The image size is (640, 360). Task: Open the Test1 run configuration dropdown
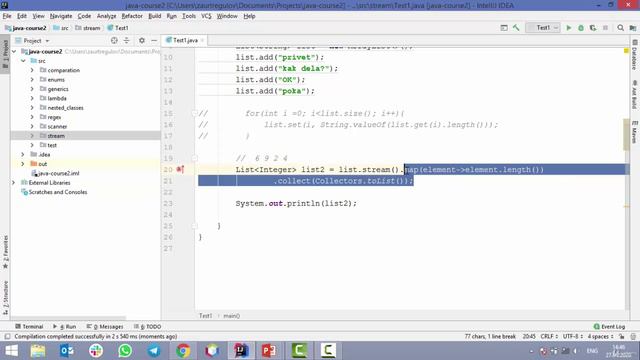pyautogui.click(x=543, y=28)
